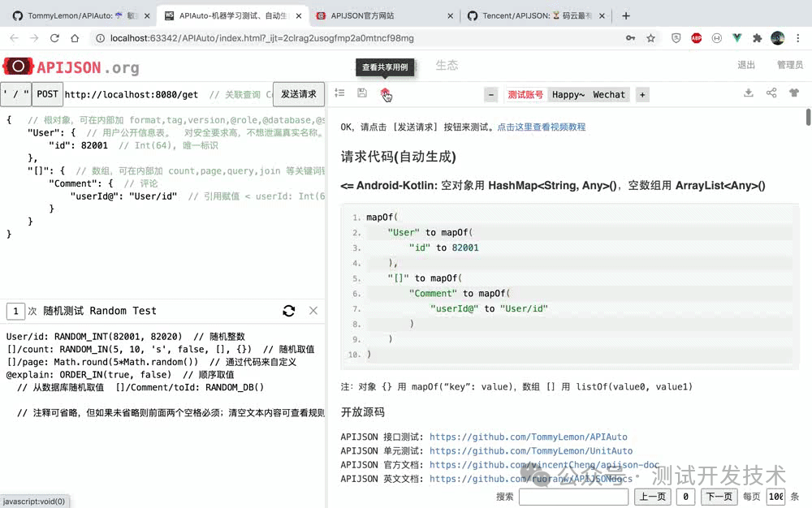The width and height of the screenshot is (812, 508).
Task: Click the download/export icon
Action: (749, 93)
